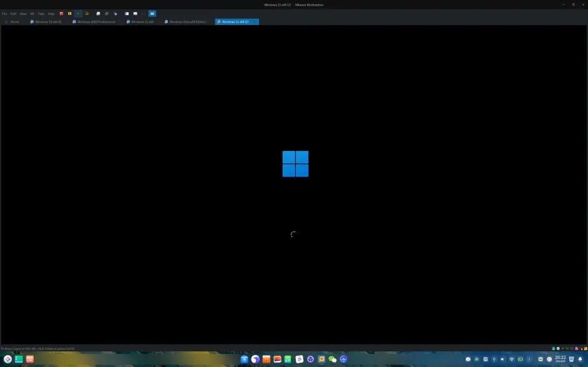Click the green play power-on icon

[78, 14]
